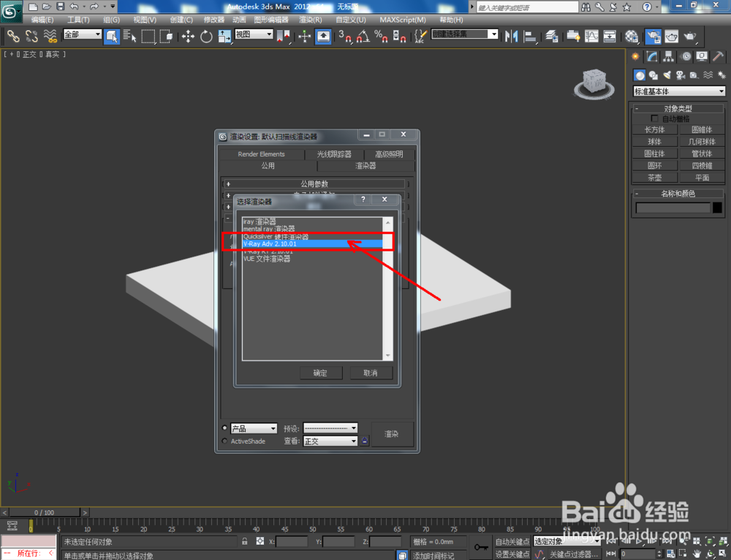Viewport: 731px width, 560px height.
Task: Click the Render Setup teapot icon
Action: [653, 36]
